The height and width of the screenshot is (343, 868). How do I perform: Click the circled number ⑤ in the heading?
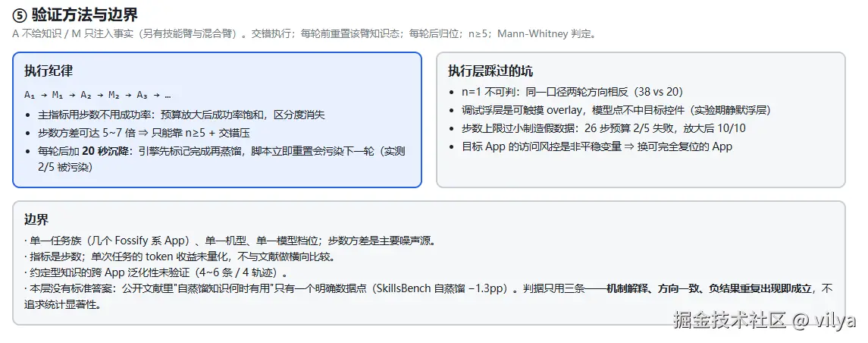pos(20,14)
